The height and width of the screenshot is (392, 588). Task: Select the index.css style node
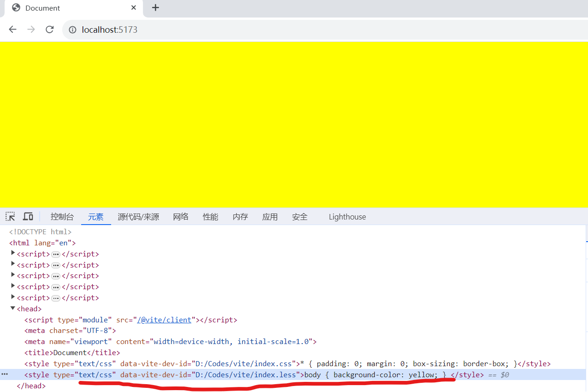pyautogui.click(x=288, y=364)
